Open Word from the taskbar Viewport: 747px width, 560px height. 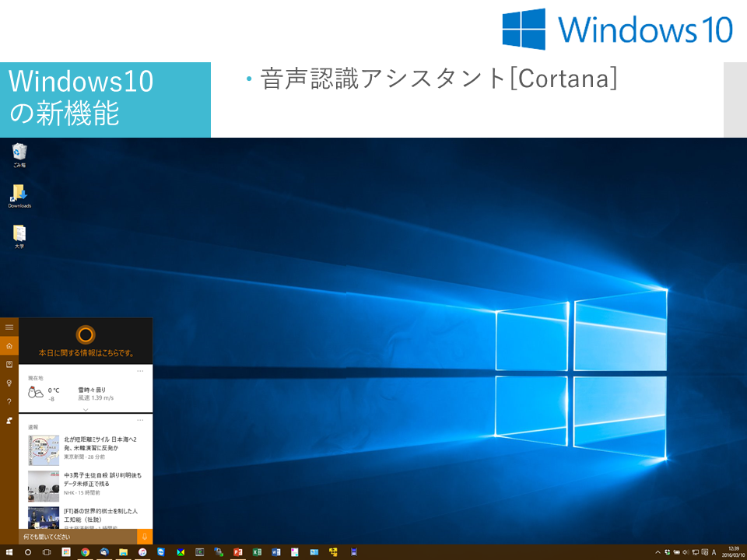click(x=275, y=552)
